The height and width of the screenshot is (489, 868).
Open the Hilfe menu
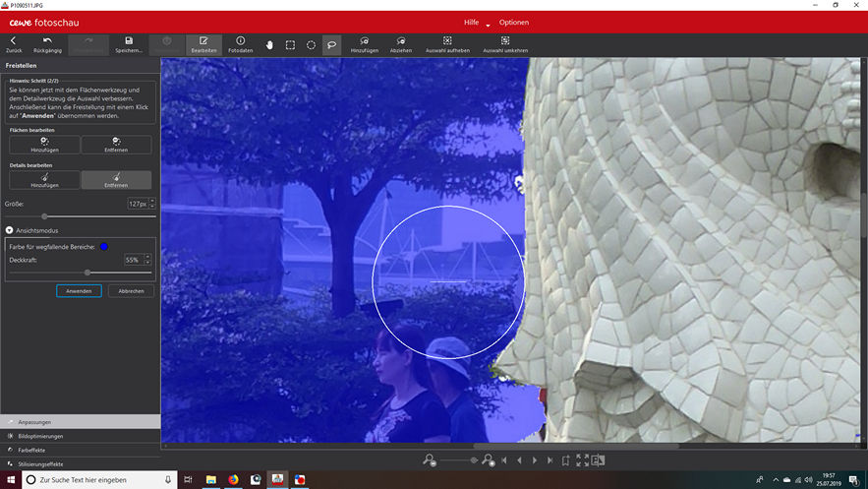(474, 22)
